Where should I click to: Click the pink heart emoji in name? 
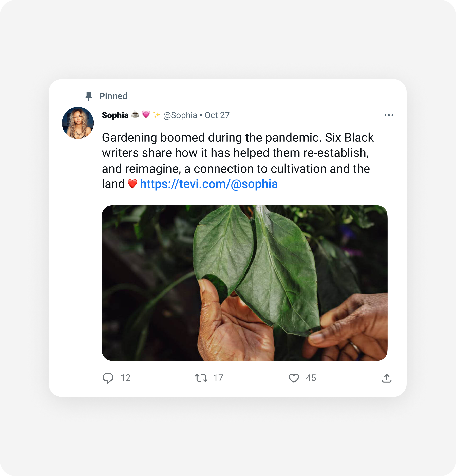tap(146, 115)
